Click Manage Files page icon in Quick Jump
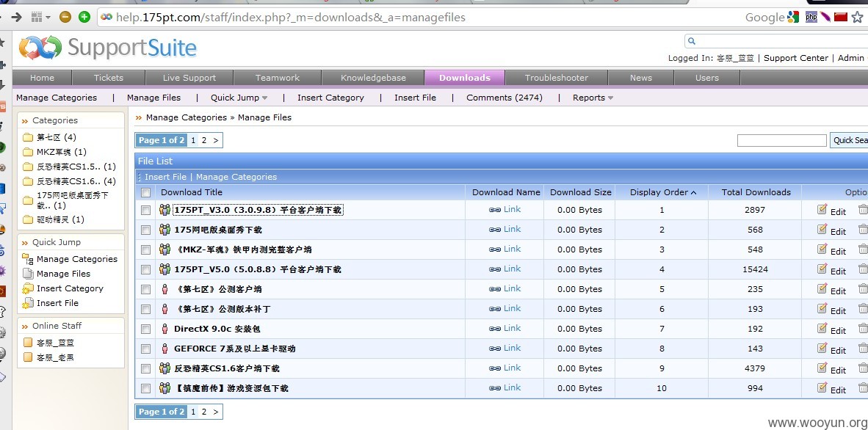Image resolution: width=868 pixels, height=430 pixels. tap(28, 274)
